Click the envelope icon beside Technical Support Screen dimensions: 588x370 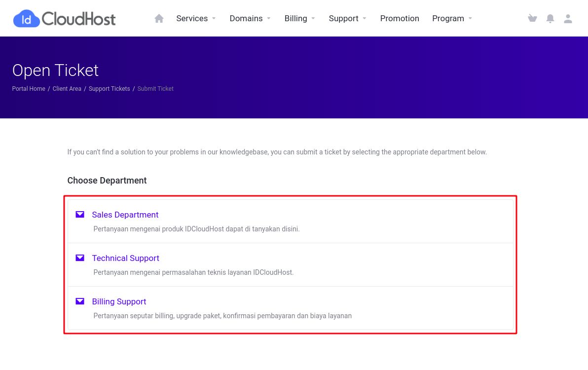79,258
